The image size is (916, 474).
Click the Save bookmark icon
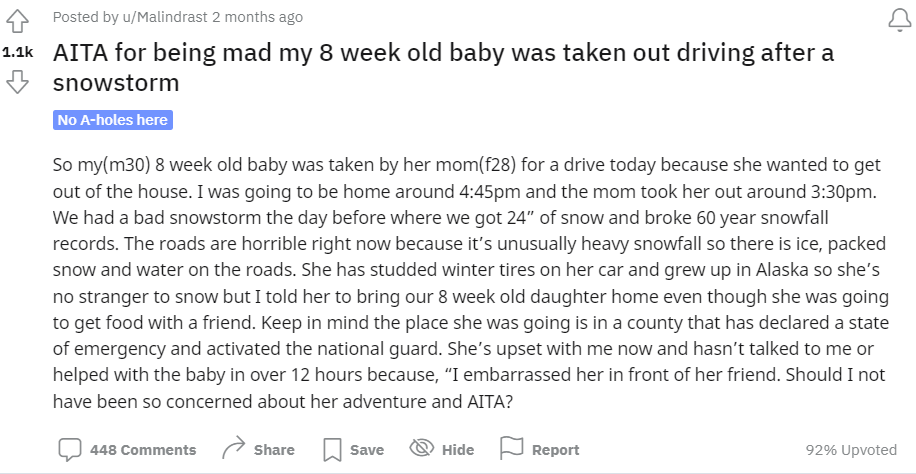(x=332, y=449)
